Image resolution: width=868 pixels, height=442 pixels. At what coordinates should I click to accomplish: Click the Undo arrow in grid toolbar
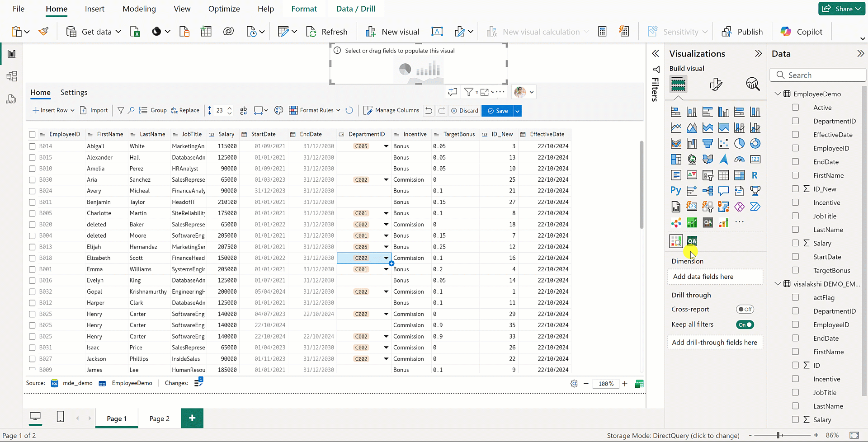(429, 111)
